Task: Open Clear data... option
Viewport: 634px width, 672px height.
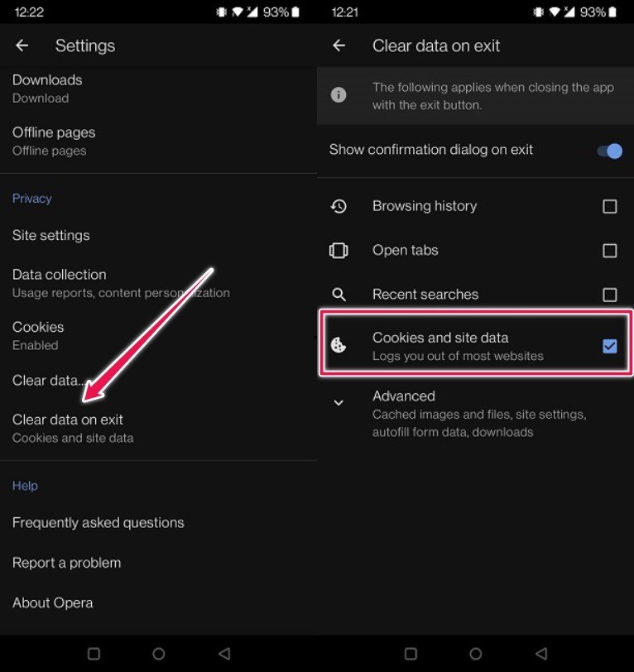Action: pyautogui.click(x=159, y=380)
